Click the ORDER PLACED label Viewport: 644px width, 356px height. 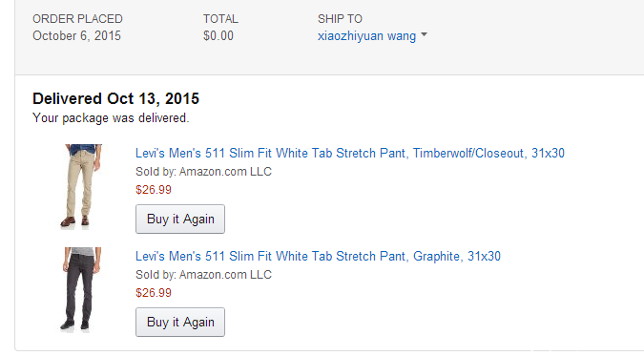click(x=77, y=19)
